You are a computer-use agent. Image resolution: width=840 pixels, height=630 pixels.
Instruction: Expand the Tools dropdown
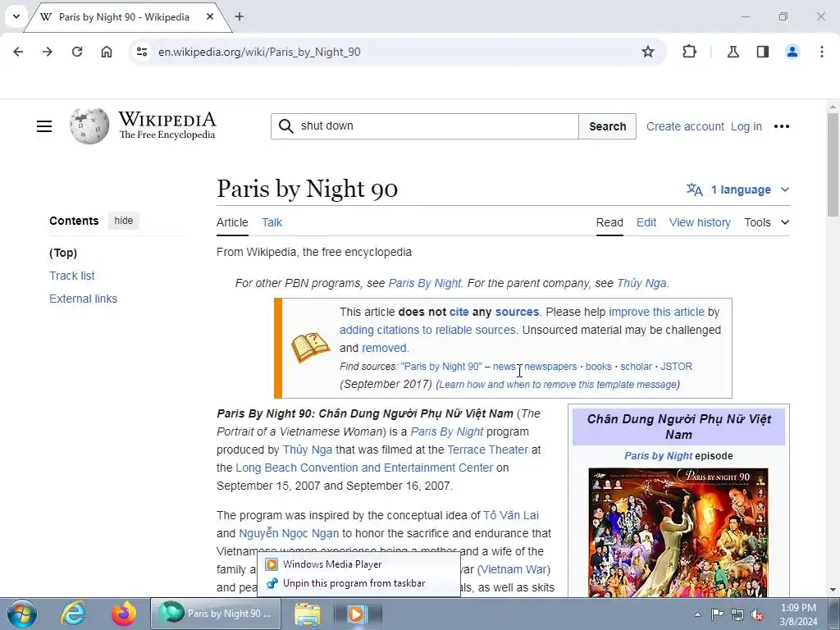click(x=767, y=223)
